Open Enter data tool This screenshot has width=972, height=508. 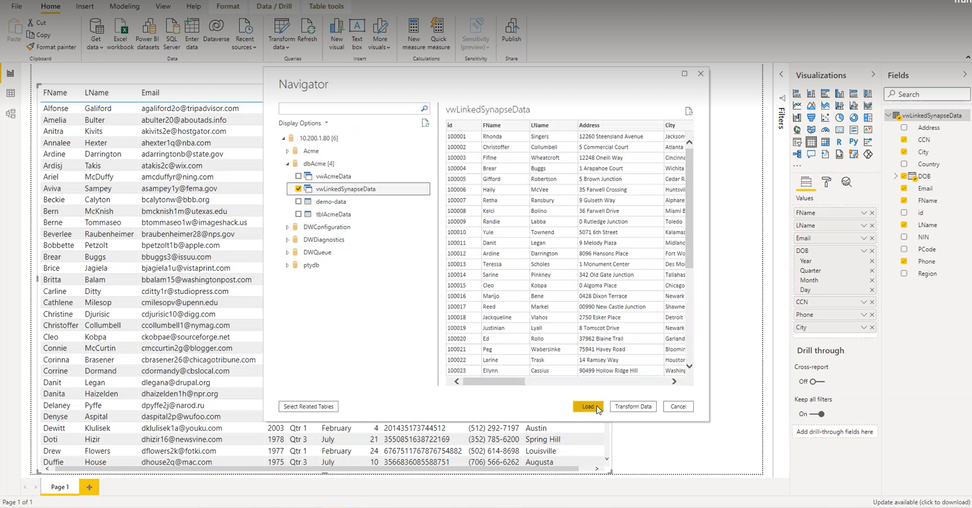pyautogui.click(x=192, y=34)
